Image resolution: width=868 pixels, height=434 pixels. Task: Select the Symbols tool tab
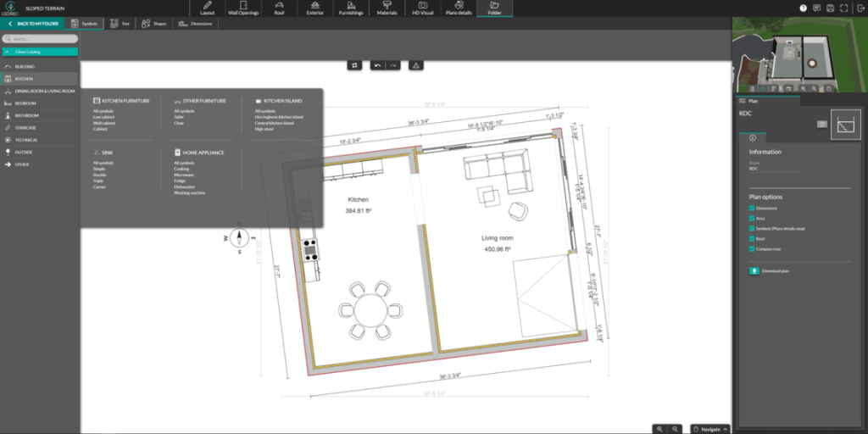point(85,24)
